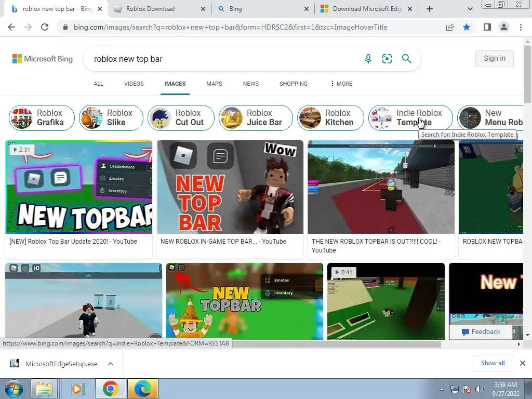Viewport: 532px width, 399px height.
Task: Open File Explorer from the taskbar
Action: pyautogui.click(x=45, y=389)
